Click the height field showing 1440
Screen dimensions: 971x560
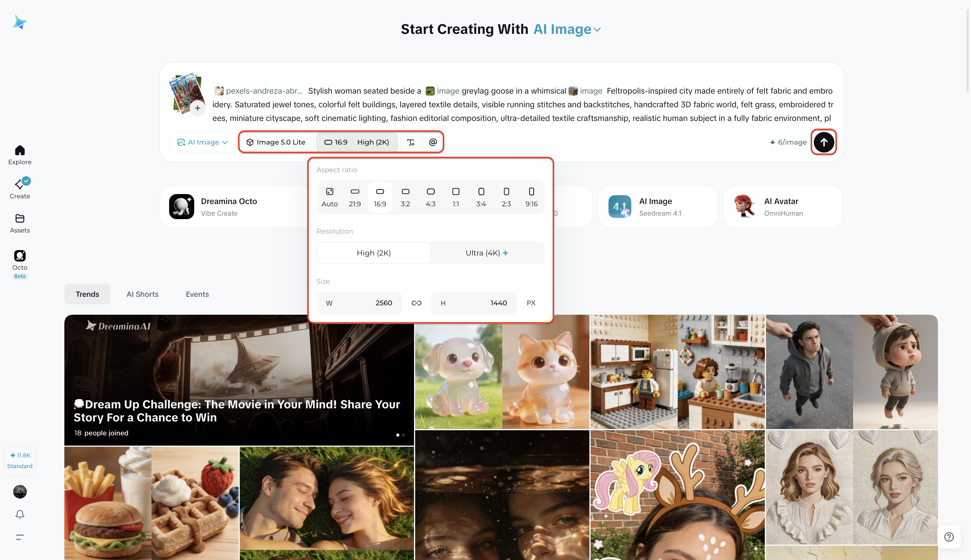(474, 303)
